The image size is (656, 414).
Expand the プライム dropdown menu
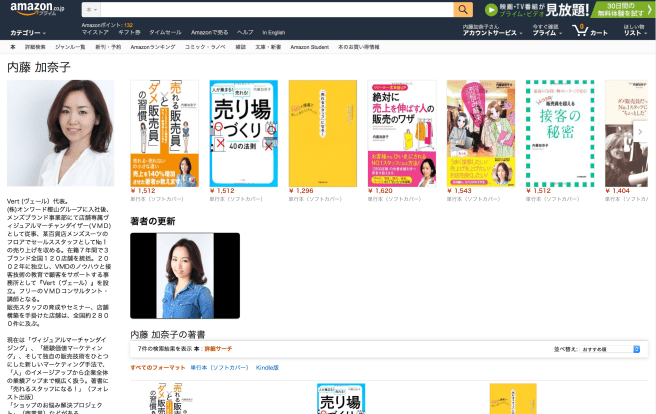click(545, 33)
